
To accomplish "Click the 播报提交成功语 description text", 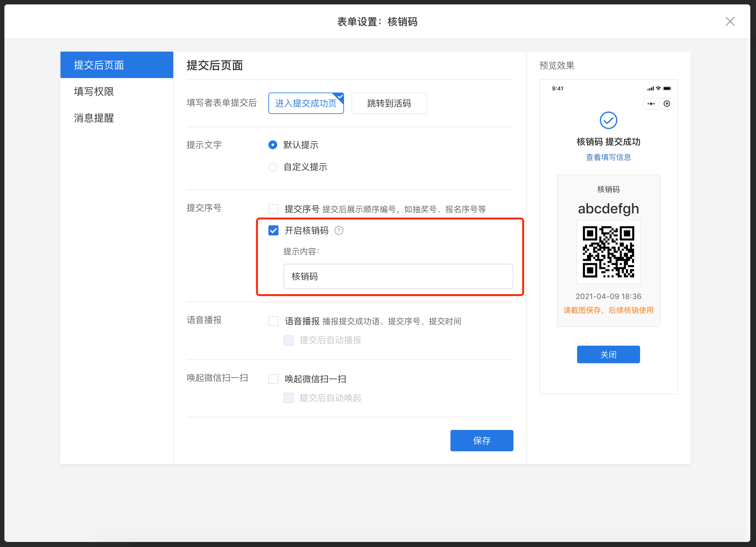I will pyautogui.click(x=392, y=321).
